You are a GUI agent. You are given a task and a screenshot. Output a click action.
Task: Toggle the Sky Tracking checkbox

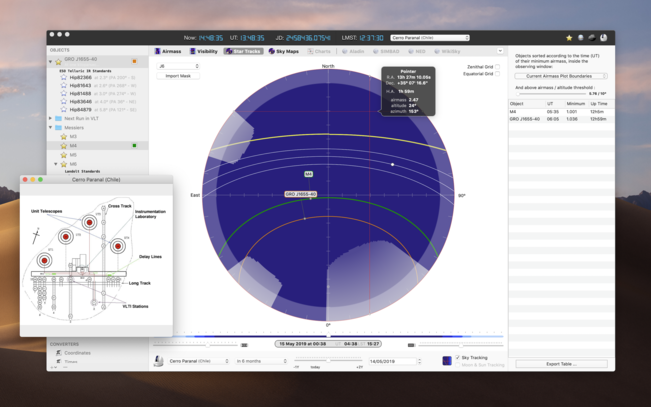tap(458, 357)
